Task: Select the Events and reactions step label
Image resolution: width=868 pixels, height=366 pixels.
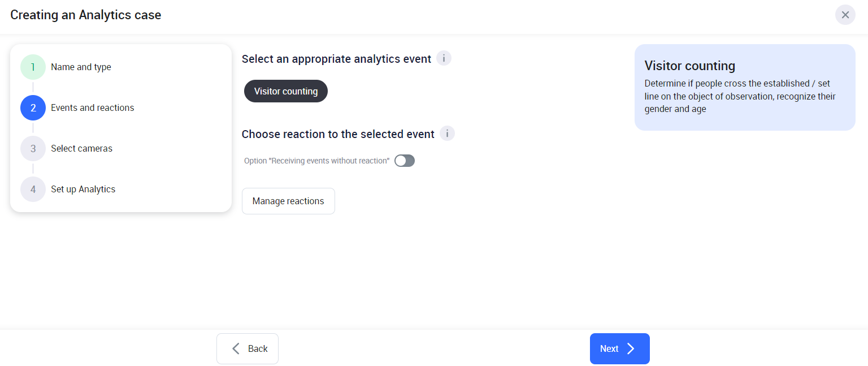Action: (x=93, y=108)
